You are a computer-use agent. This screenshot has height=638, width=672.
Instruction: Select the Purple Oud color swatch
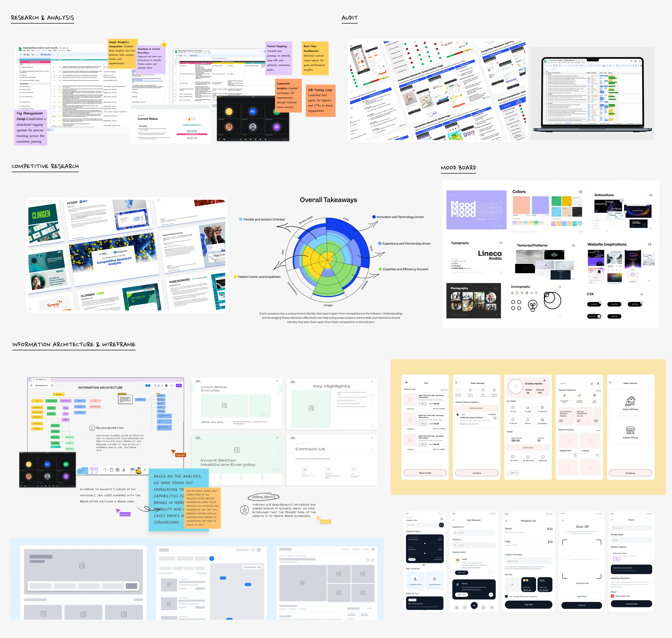[x=540, y=205]
